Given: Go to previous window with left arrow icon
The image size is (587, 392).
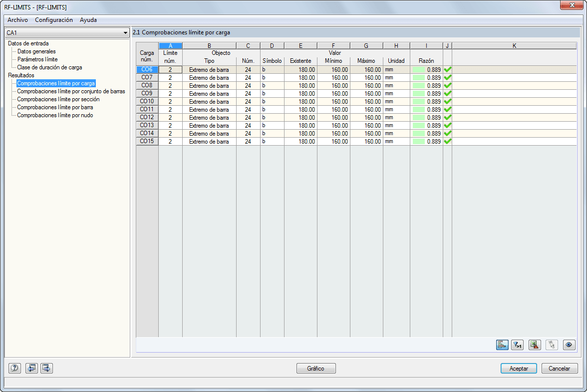Looking at the screenshot, I should (x=31, y=368).
